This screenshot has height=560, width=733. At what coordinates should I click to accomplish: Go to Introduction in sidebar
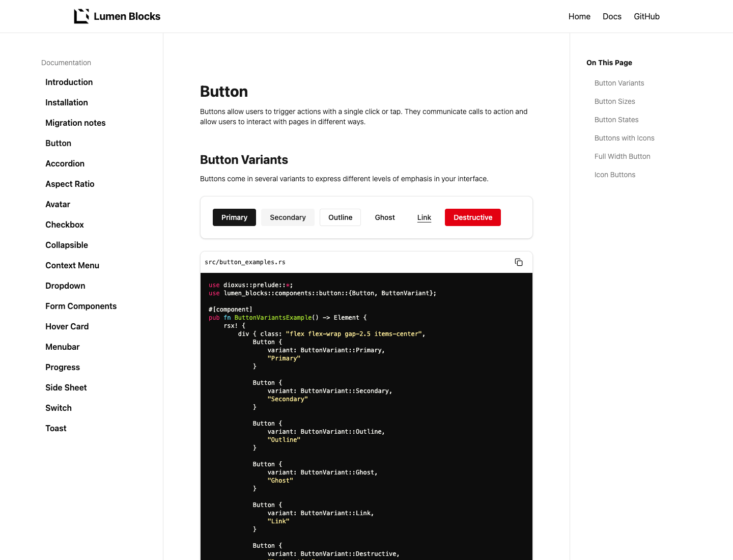(69, 82)
